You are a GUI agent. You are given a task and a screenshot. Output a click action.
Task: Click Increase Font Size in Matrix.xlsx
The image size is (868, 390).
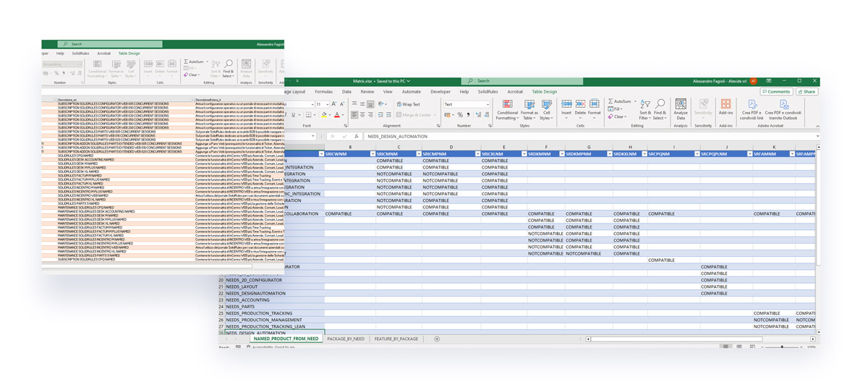334,104
